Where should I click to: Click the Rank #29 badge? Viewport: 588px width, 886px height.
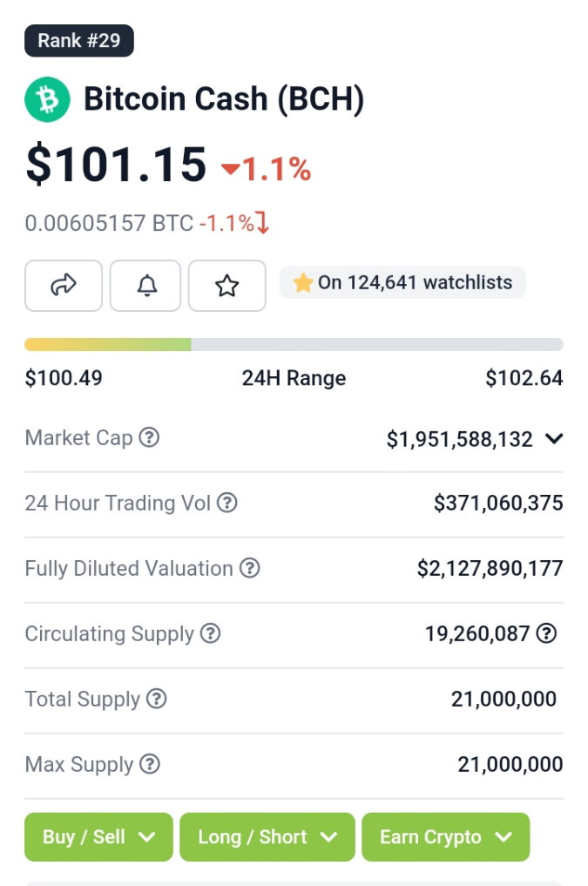coord(79,41)
